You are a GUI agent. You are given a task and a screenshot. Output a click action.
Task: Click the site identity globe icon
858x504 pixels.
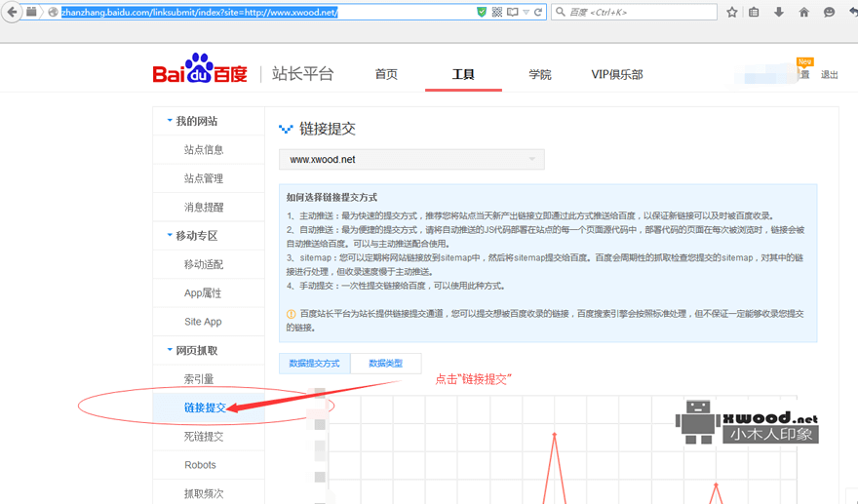pos(53,12)
